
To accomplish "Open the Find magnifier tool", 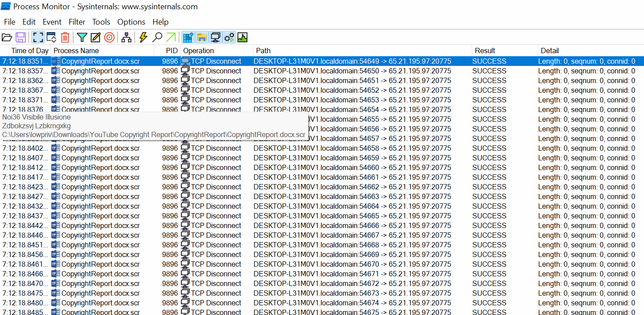I will [x=157, y=37].
